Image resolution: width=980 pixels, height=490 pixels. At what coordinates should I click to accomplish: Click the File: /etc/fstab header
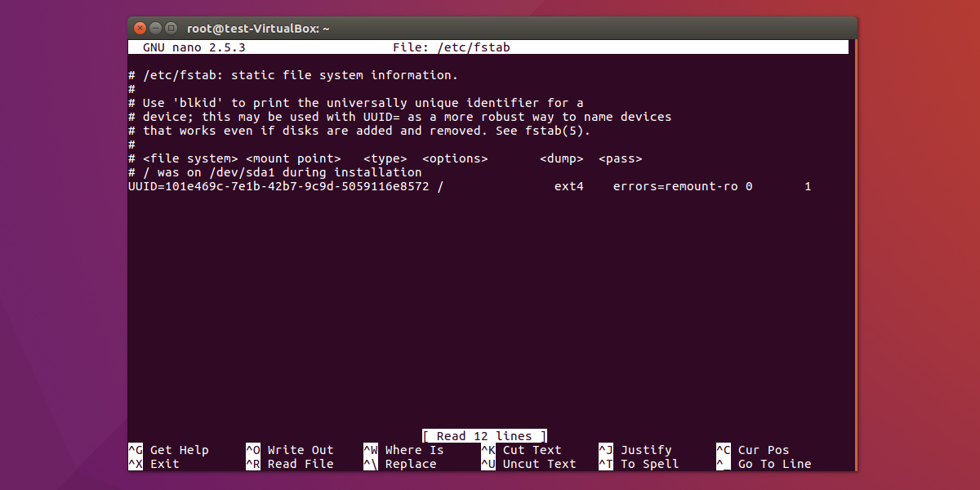(x=453, y=47)
